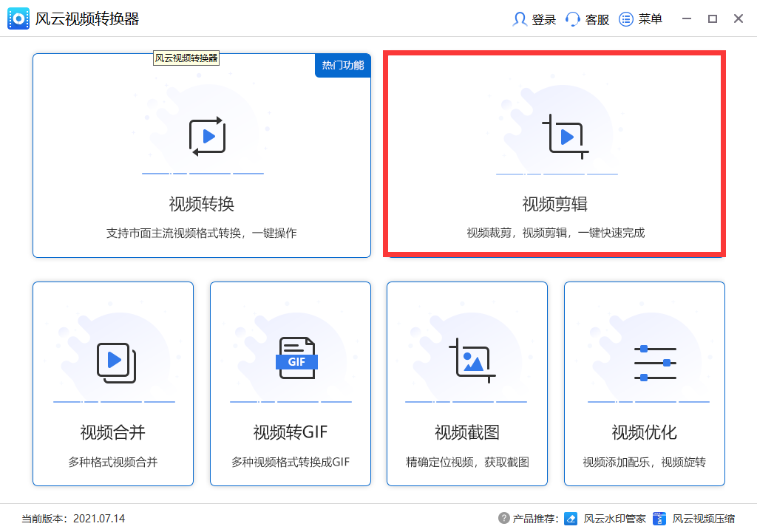This screenshot has height=532, width=757.
Task: Open the 视频优化 card title
Action: click(645, 432)
